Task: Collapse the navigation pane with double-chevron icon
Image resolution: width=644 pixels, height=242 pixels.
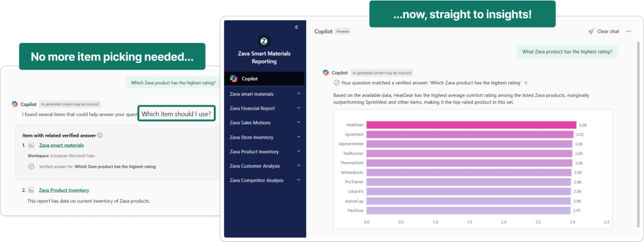Action: [x=296, y=27]
